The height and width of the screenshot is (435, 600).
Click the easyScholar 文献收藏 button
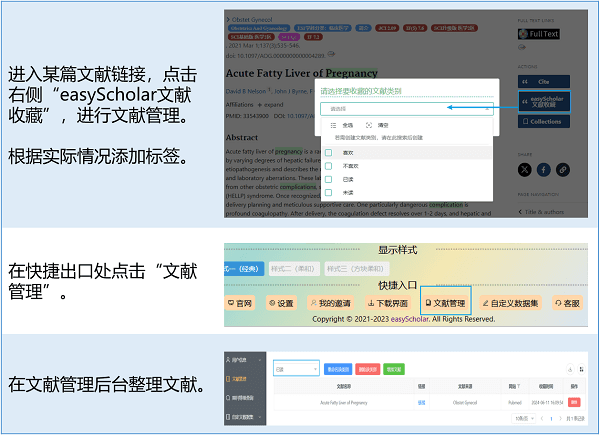click(544, 102)
